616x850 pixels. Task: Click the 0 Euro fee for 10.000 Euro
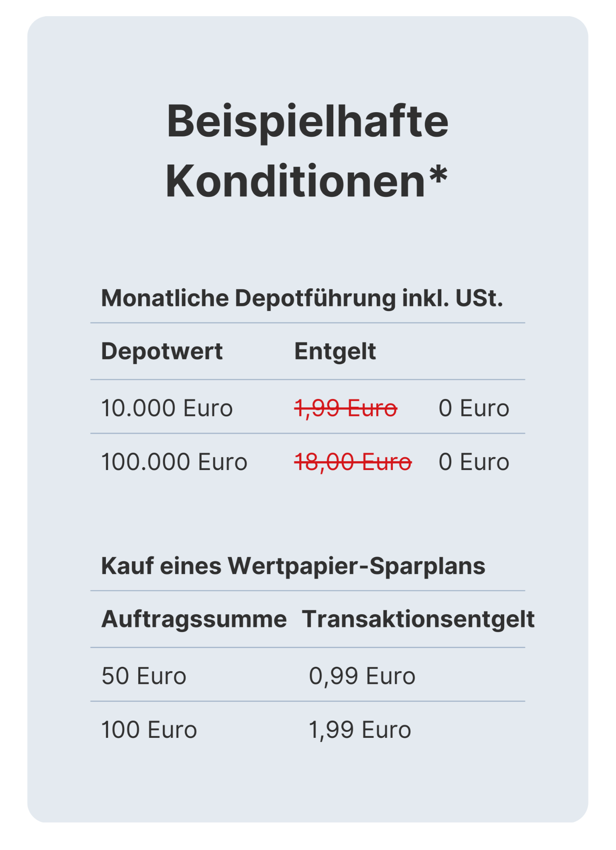coord(474,408)
